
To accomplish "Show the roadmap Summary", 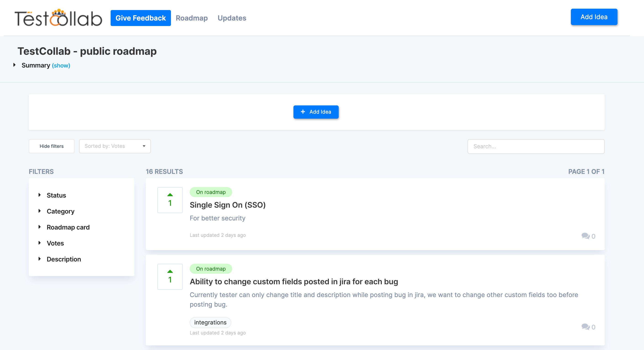I will [x=61, y=65].
